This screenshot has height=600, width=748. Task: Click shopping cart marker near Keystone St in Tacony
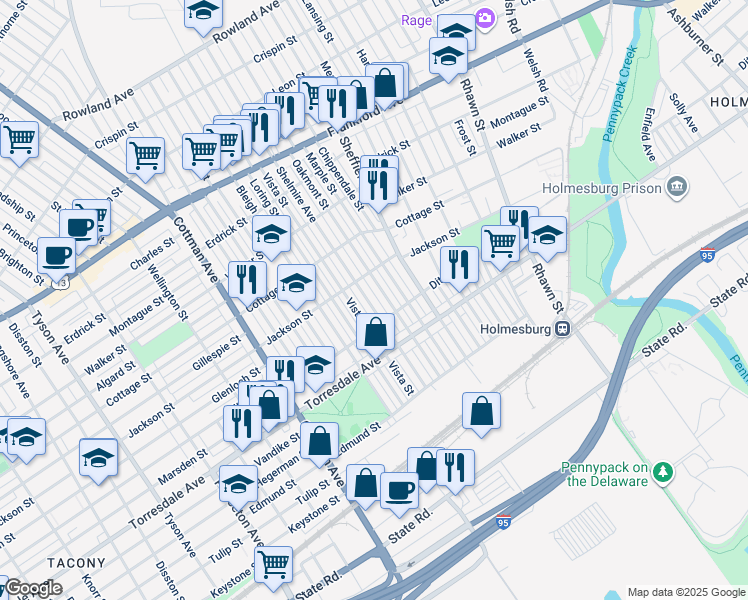[x=273, y=565]
